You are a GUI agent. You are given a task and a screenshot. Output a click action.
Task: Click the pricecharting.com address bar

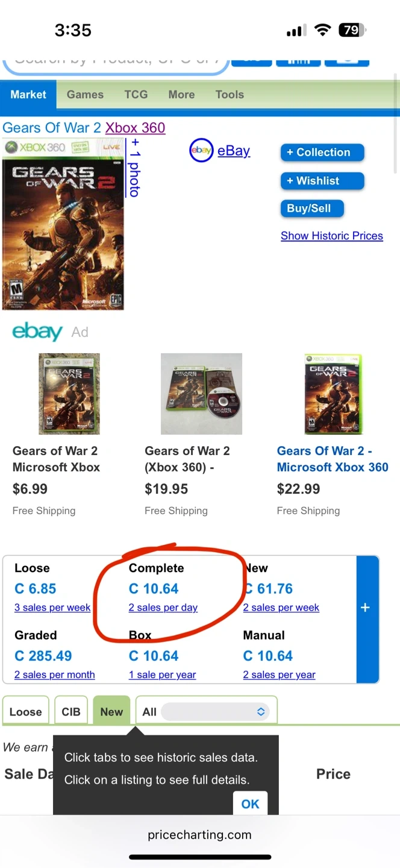tap(200, 835)
